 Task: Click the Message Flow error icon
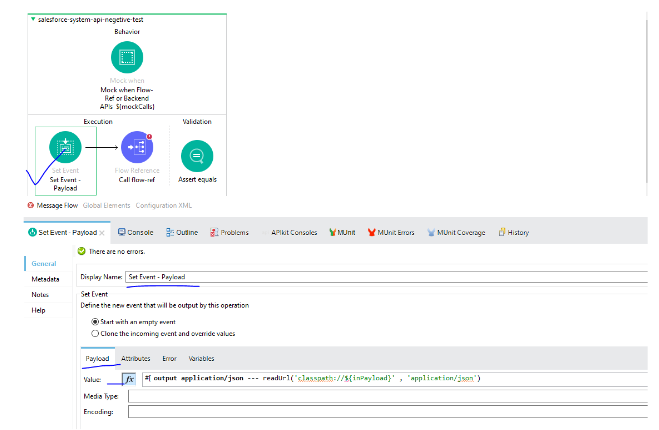tap(31, 205)
